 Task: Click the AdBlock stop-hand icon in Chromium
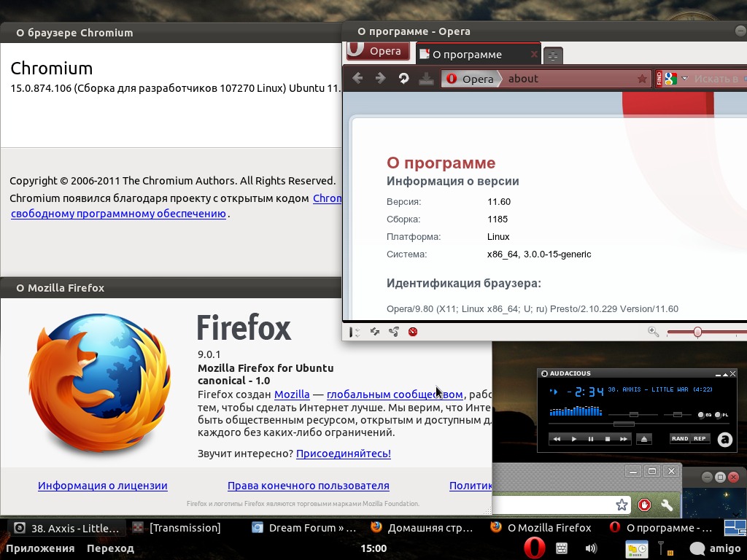click(x=644, y=505)
